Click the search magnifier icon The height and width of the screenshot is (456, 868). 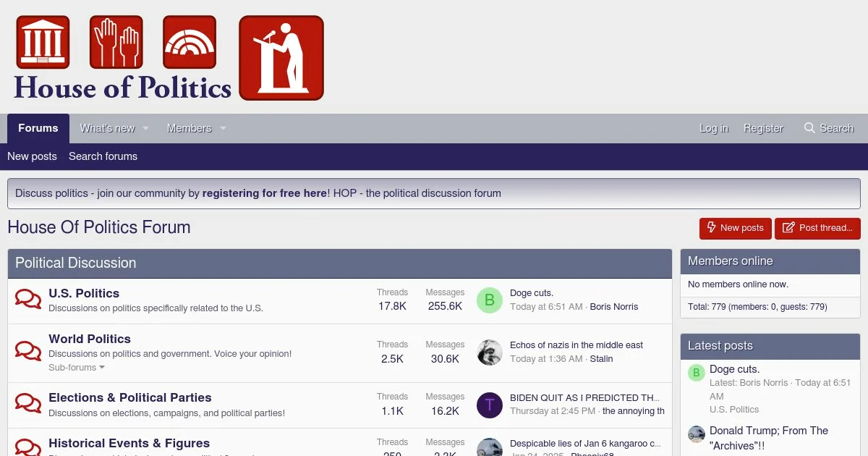click(x=809, y=128)
